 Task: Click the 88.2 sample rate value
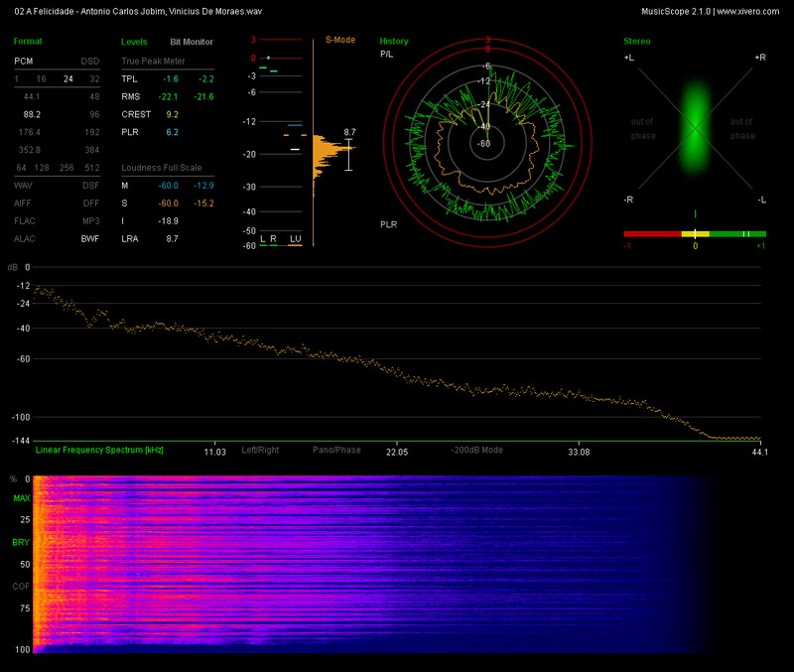coord(32,114)
